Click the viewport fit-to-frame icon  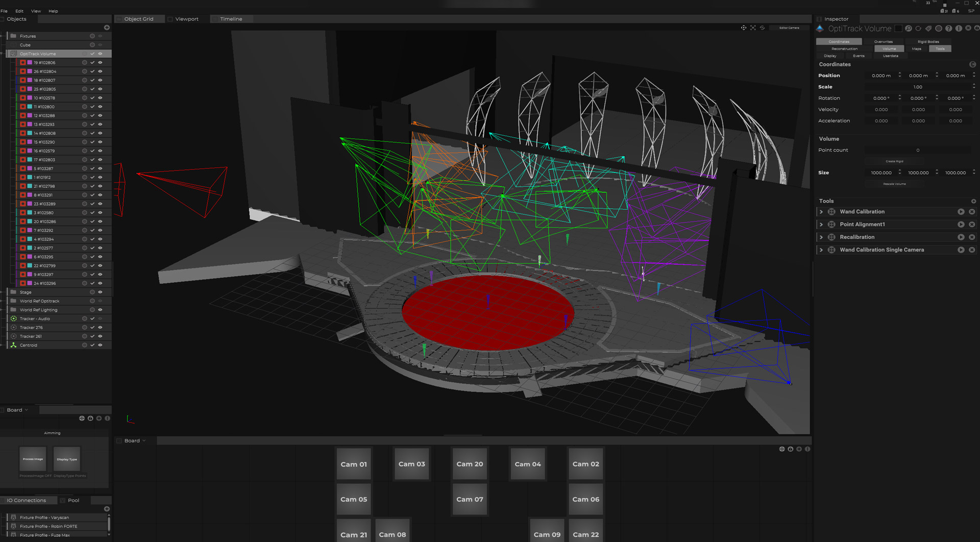[753, 28]
